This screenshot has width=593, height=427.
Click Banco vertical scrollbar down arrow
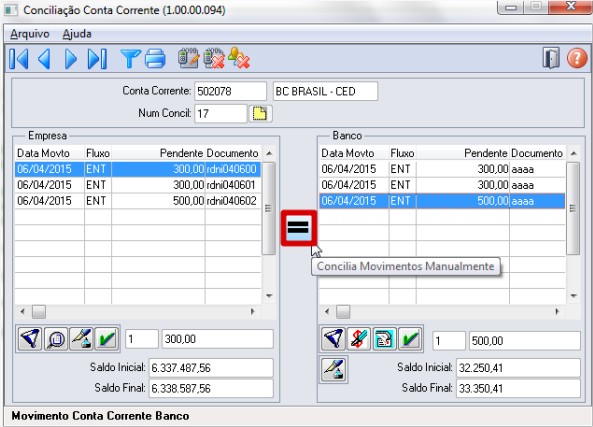click(x=573, y=296)
